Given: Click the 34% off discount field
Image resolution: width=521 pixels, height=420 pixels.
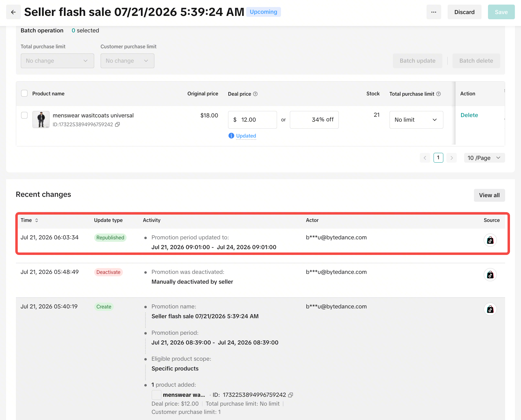Looking at the screenshot, I should (314, 120).
